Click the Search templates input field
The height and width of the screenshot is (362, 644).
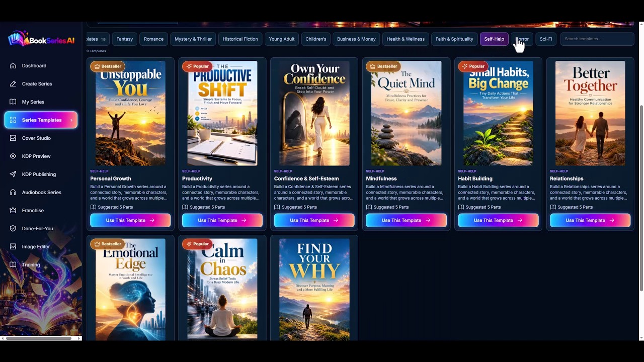pyautogui.click(x=597, y=39)
